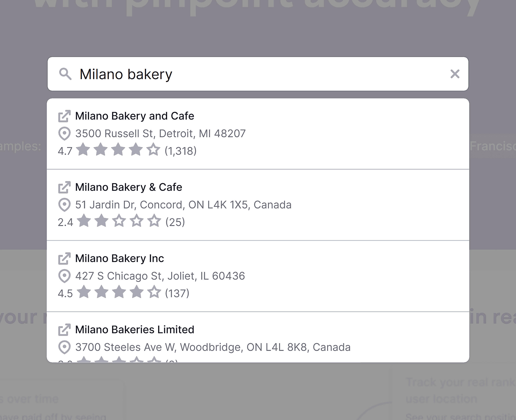Open external link for Milano Bakeries Limited
The width and height of the screenshot is (516, 420).
click(x=64, y=330)
